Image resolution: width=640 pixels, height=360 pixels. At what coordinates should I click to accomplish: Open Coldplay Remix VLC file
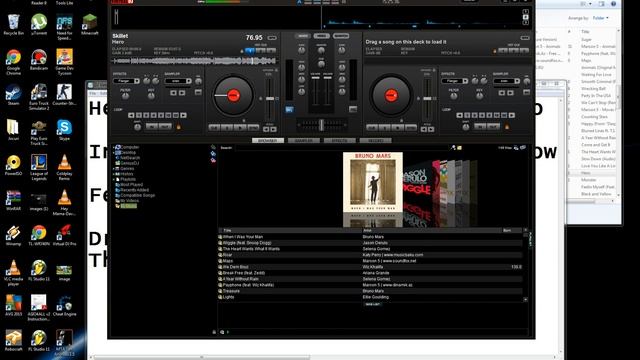pos(64,167)
